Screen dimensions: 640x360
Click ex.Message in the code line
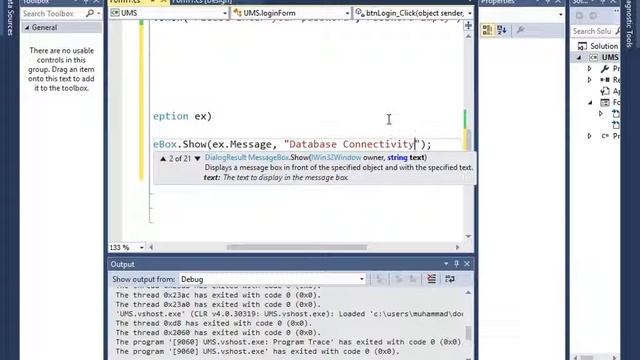point(242,144)
